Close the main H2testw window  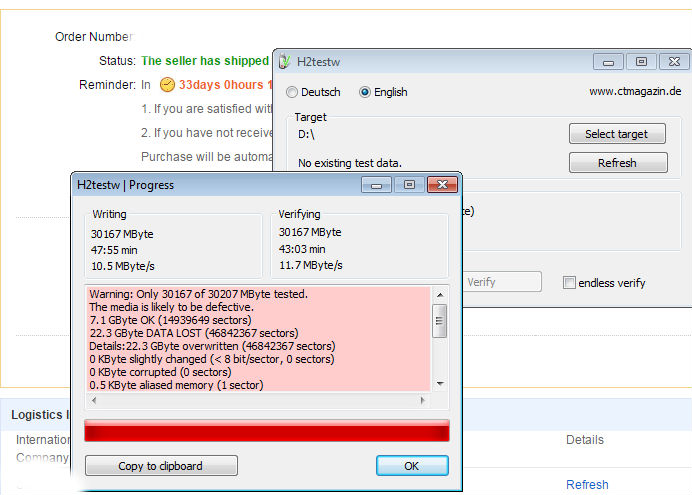coord(674,62)
